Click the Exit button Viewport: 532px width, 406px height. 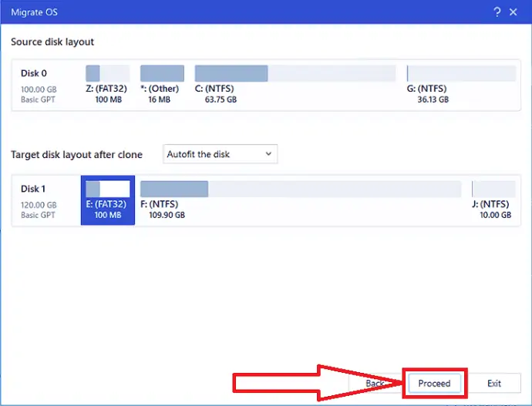pyautogui.click(x=494, y=384)
